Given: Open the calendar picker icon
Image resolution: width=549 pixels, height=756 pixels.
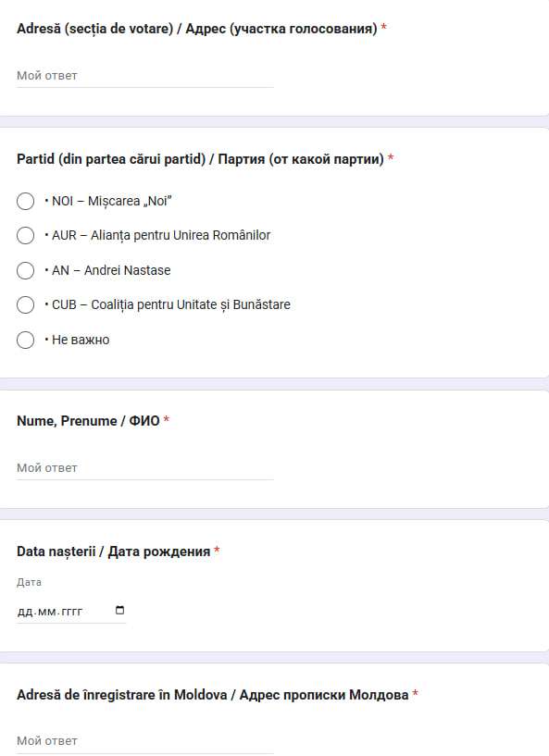Looking at the screenshot, I should click(119, 610).
